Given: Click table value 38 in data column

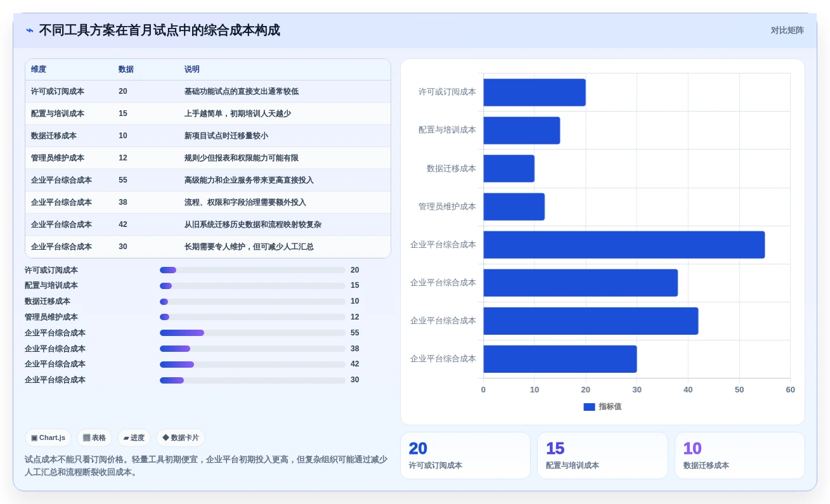Looking at the screenshot, I should 123,203.
